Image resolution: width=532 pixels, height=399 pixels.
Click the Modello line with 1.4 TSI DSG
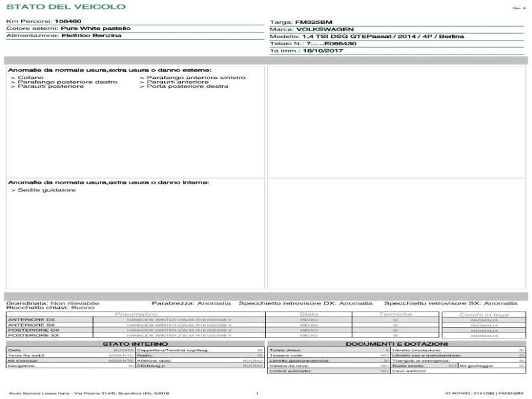pos(346,37)
